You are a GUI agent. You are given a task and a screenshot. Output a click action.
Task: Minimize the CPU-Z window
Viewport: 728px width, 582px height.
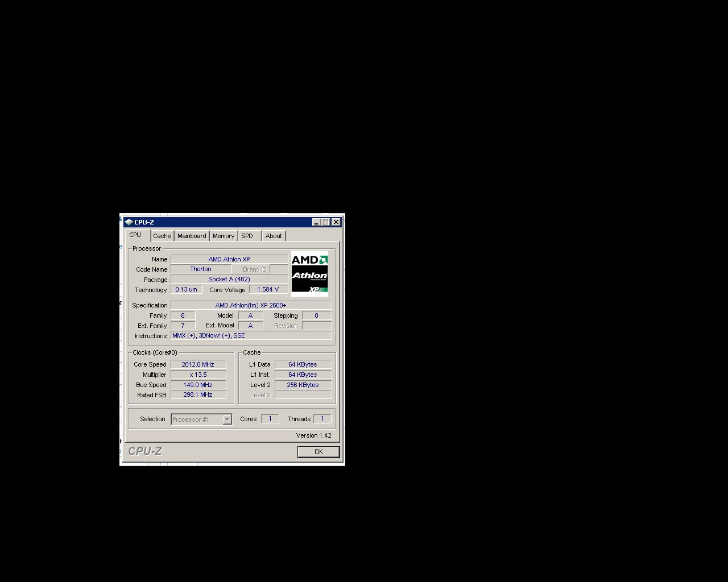coord(316,222)
